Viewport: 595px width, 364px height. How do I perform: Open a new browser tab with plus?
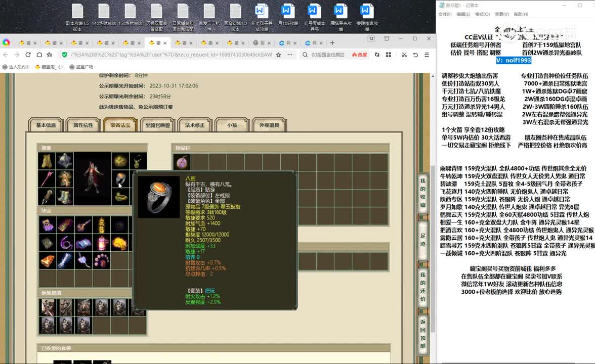pos(332,43)
